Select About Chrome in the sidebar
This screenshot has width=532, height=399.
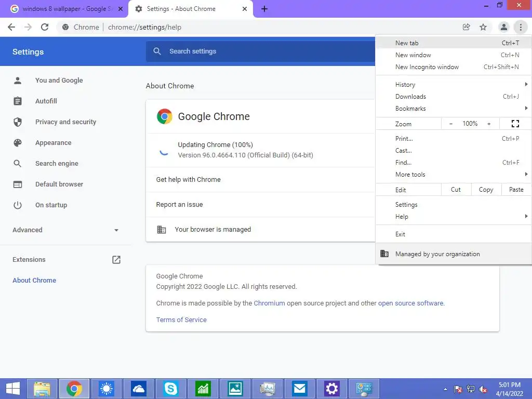(34, 280)
